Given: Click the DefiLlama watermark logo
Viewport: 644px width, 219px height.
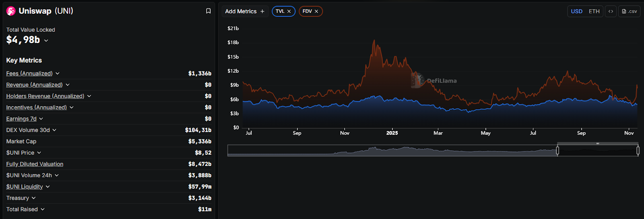Looking at the screenshot, I should [417, 80].
